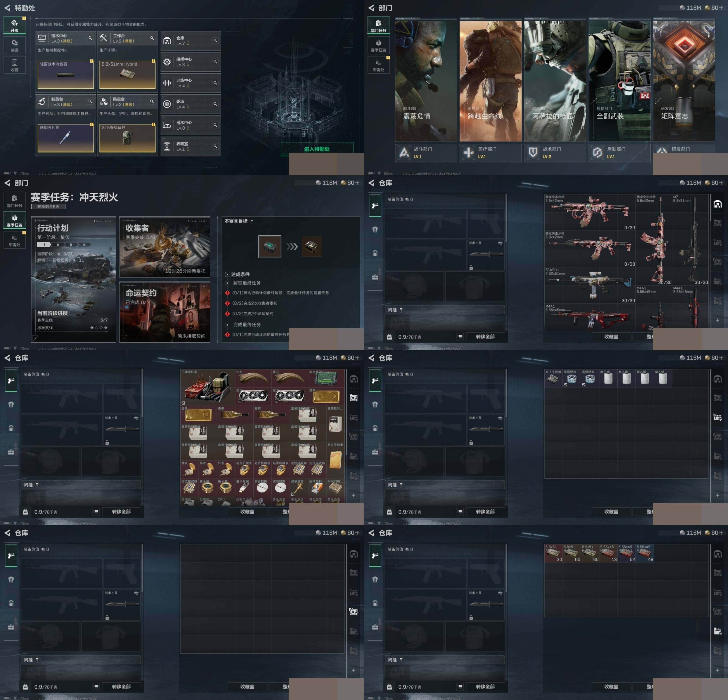Open the 收藏 sidebar tab
728x700 pixels.
coord(15,65)
